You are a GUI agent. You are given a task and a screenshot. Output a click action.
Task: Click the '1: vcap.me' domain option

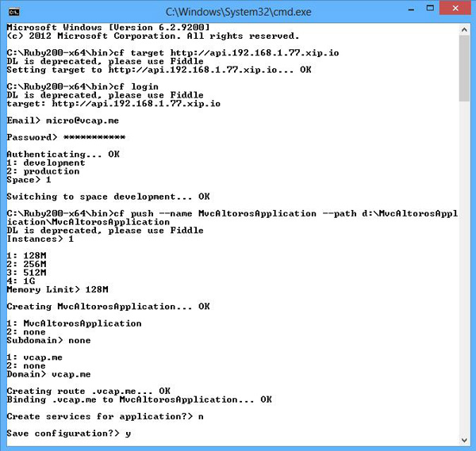(35, 357)
